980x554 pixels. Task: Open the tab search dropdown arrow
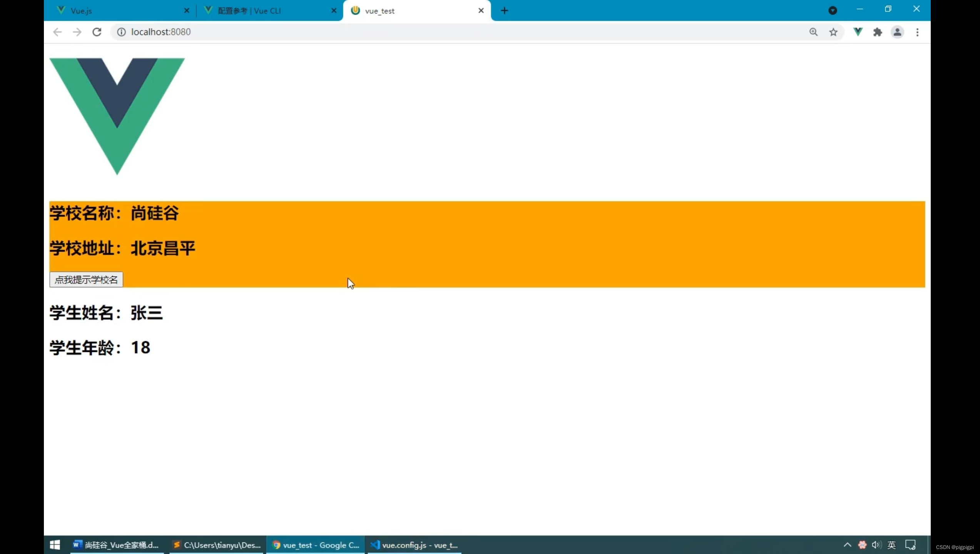point(833,10)
